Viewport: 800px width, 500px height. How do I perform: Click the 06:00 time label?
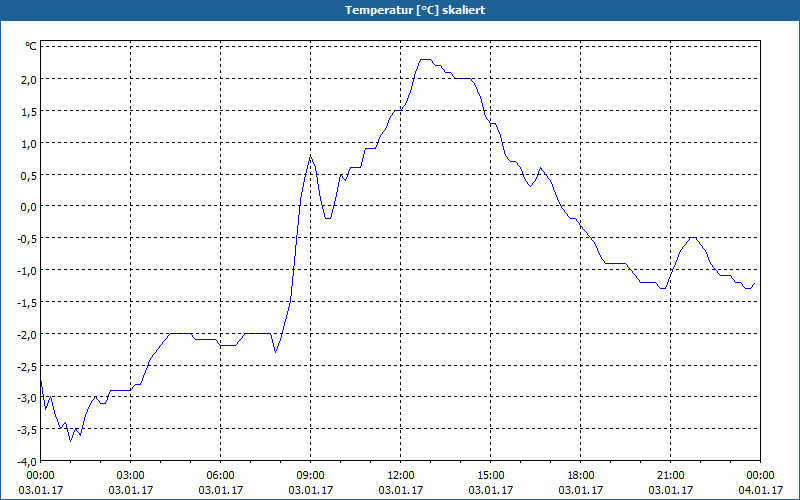tap(220, 476)
